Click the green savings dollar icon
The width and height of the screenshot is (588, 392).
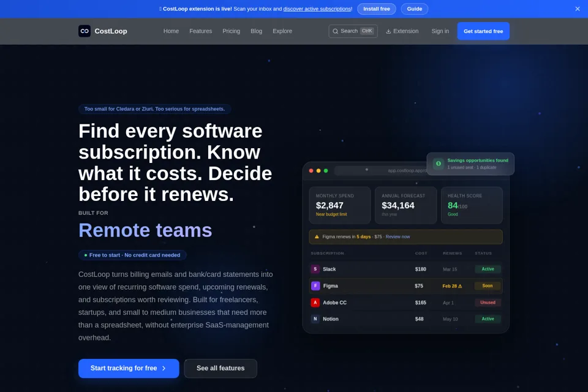coord(438,164)
